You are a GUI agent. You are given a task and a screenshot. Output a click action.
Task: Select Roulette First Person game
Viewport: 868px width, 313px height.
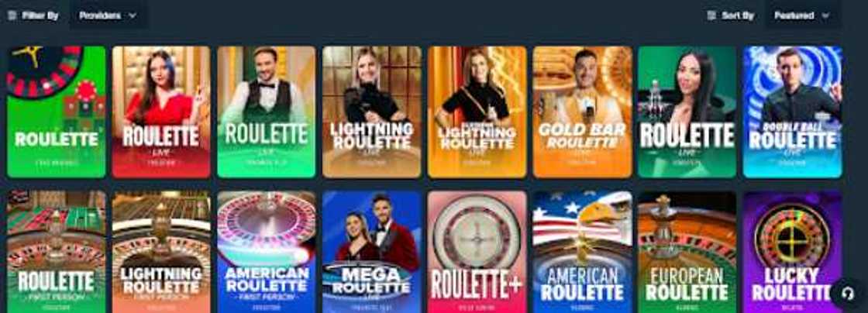(x=56, y=252)
